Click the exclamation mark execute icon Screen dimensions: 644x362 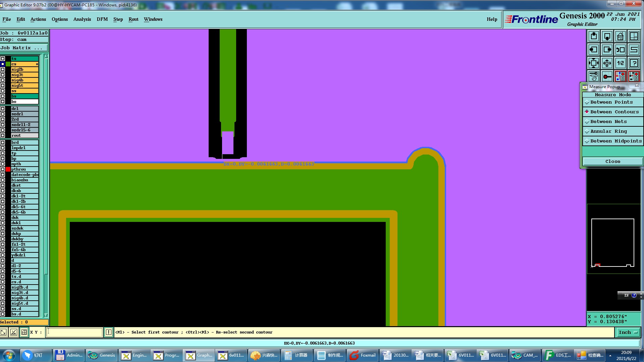109,332
